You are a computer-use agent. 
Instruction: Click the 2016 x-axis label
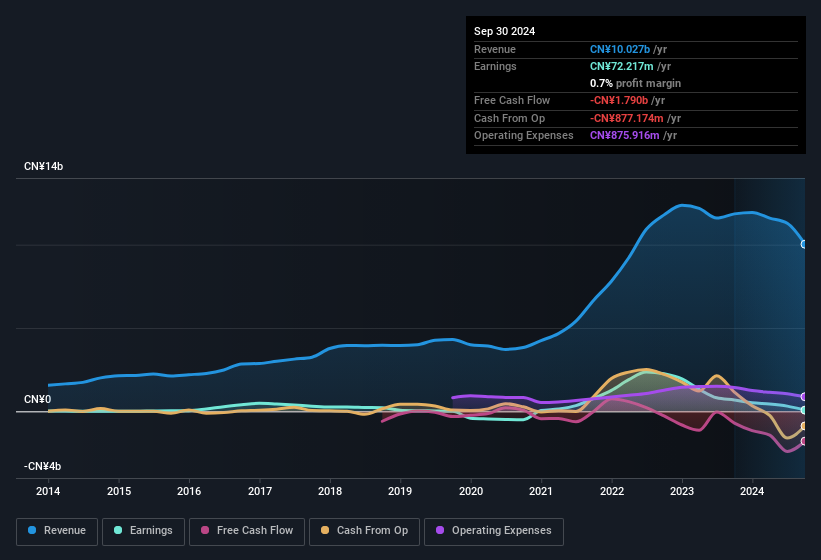[x=189, y=491]
